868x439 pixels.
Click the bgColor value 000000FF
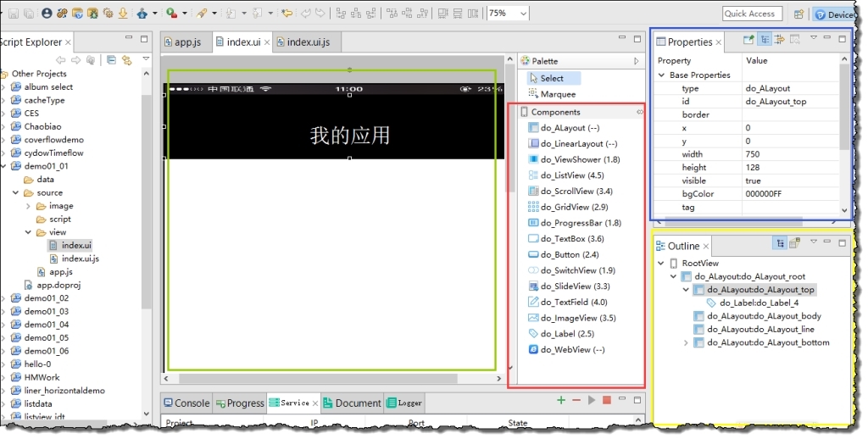pyautogui.click(x=765, y=194)
